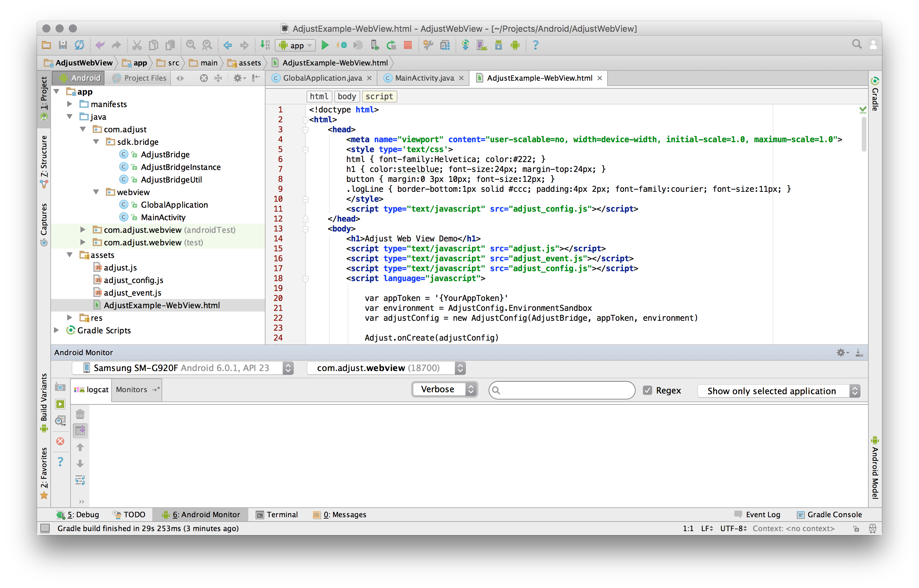Toggle Regex checkbox in Android Monitor
Viewport: 919px width, 588px height.
[646, 390]
